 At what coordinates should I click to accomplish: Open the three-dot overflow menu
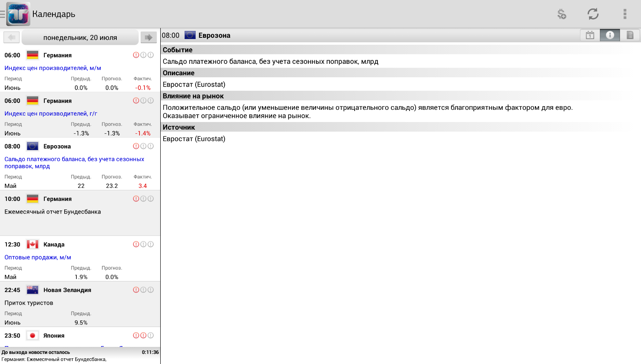pos(625,14)
